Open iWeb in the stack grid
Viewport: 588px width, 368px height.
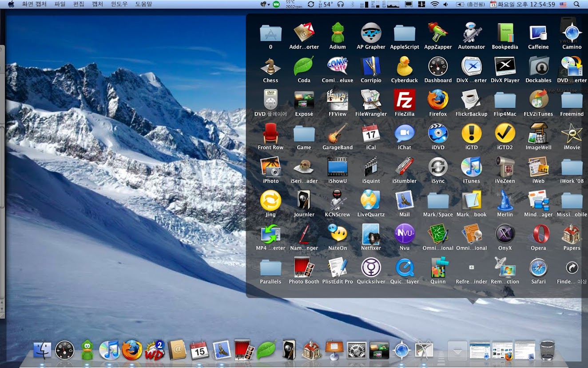point(538,168)
